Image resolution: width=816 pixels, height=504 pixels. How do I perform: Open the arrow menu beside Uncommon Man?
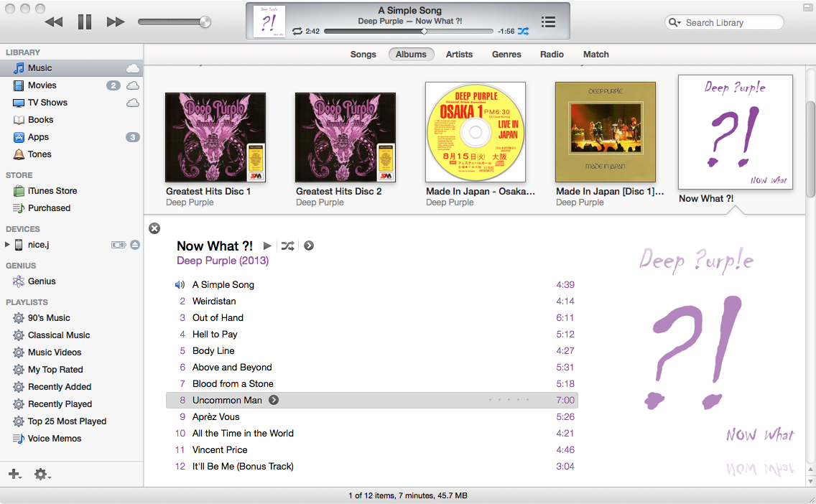tap(274, 400)
